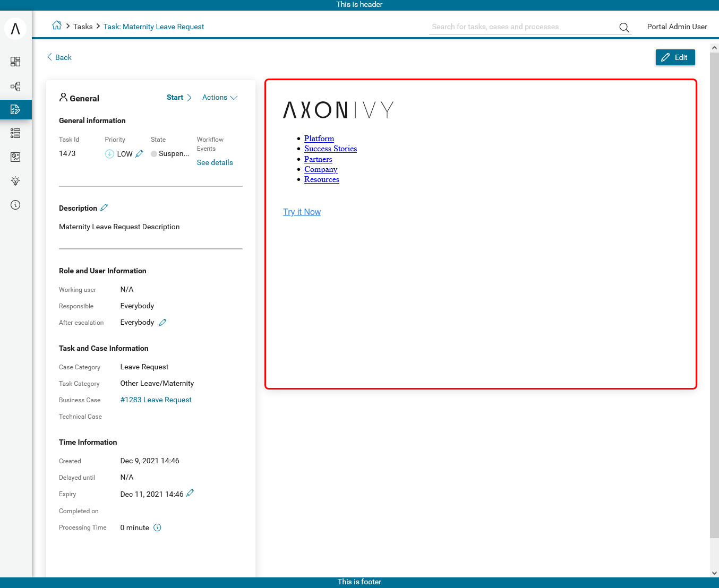Open business case #1283 Leave Request
This screenshot has height=588, width=719.
[x=156, y=400]
